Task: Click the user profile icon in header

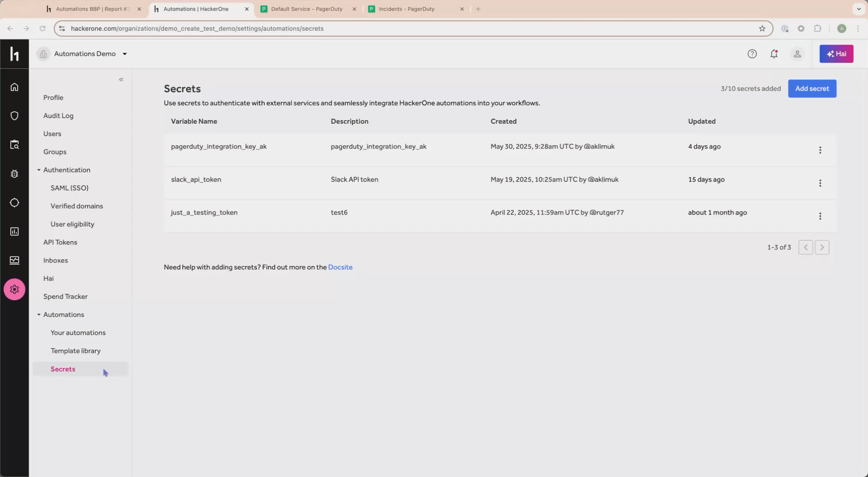Action: click(x=797, y=53)
